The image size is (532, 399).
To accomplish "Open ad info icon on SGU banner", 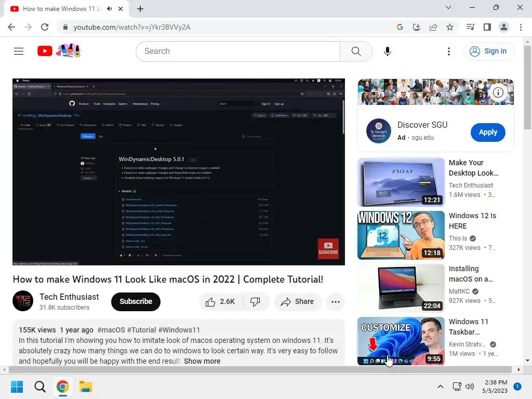I will click(498, 92).
